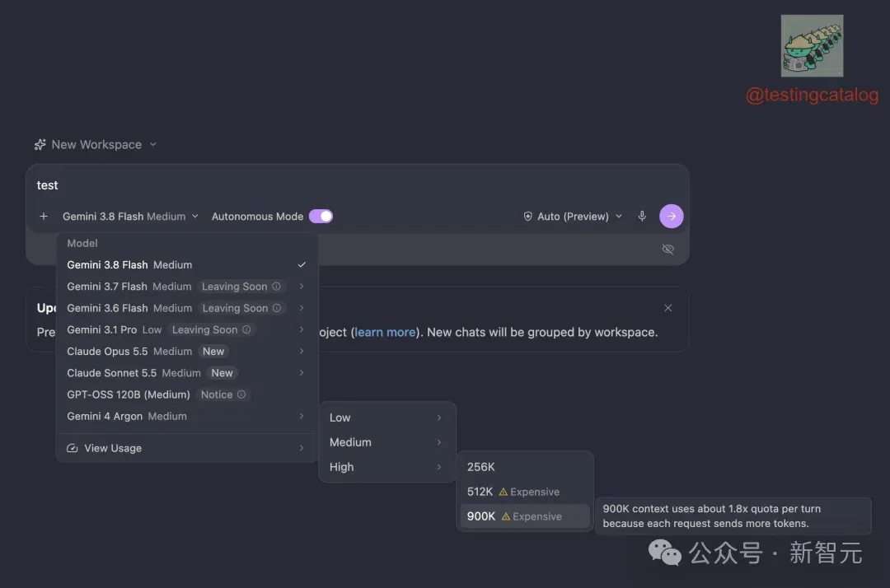This screenshot has height=588, width=890.
Task: Expand the Auto (Preview) dropdown
Action: [573, 216]
